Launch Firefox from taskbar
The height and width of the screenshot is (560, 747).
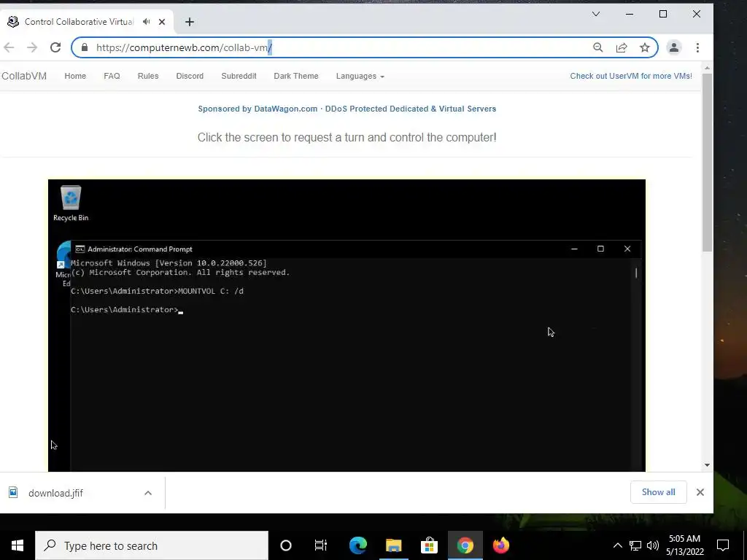point(500,545)
